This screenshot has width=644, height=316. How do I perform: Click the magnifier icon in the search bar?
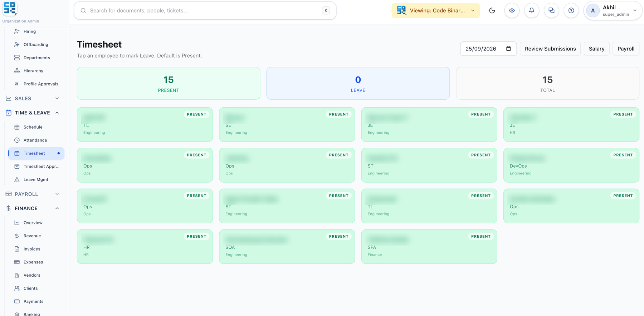[x=83, y=11]
